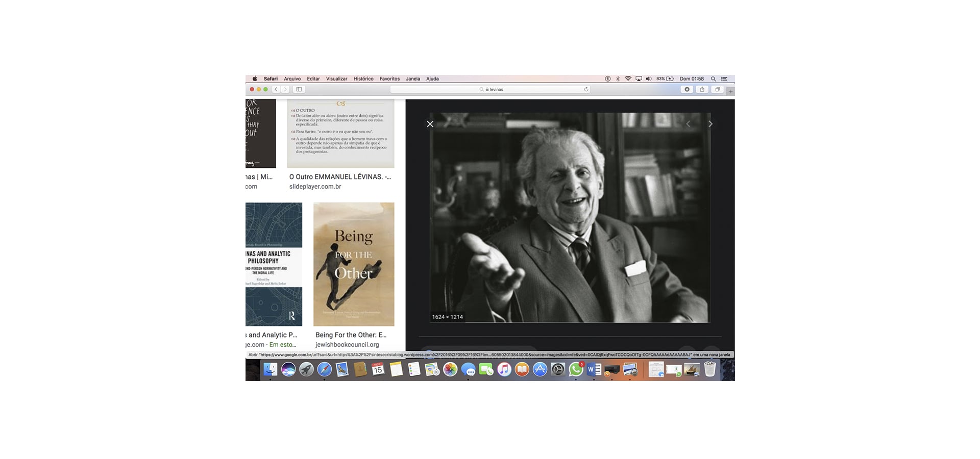The image size is (980, 459).
Task: Open the large black-and-white portrait image
Action: pos(570,218)
